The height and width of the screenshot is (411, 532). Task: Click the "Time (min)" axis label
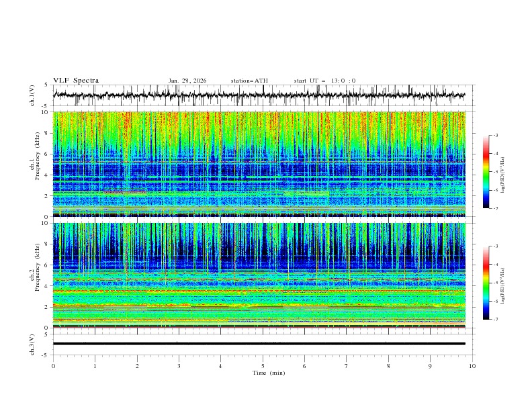click(269, 373)
